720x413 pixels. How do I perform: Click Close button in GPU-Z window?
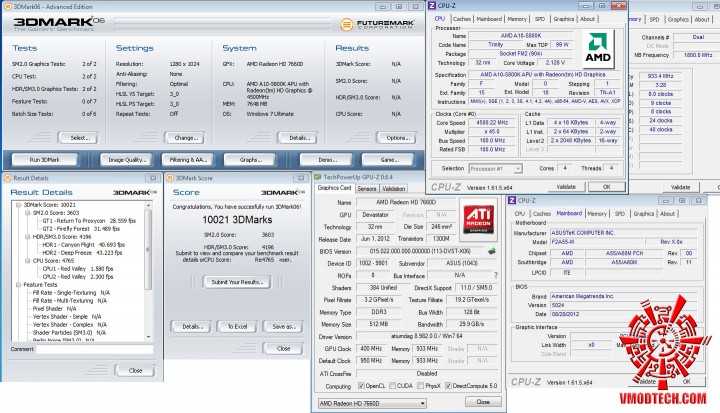[483, 402]
